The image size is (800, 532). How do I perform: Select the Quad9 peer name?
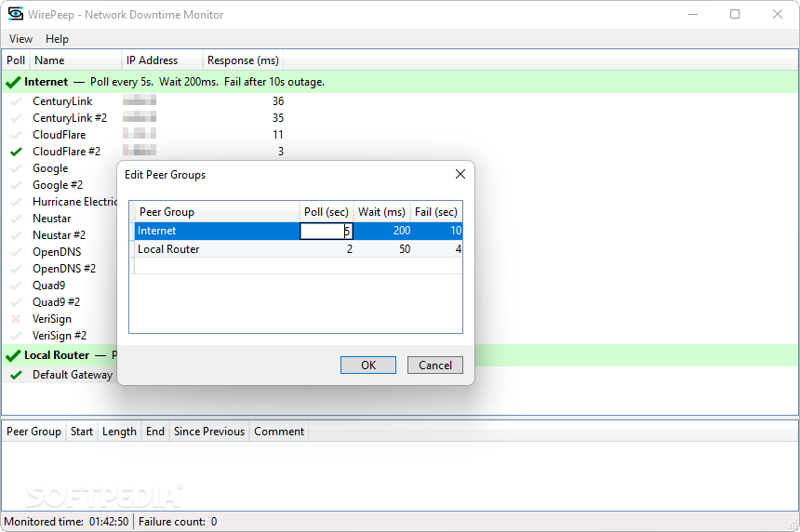click(x=49, y=286)
